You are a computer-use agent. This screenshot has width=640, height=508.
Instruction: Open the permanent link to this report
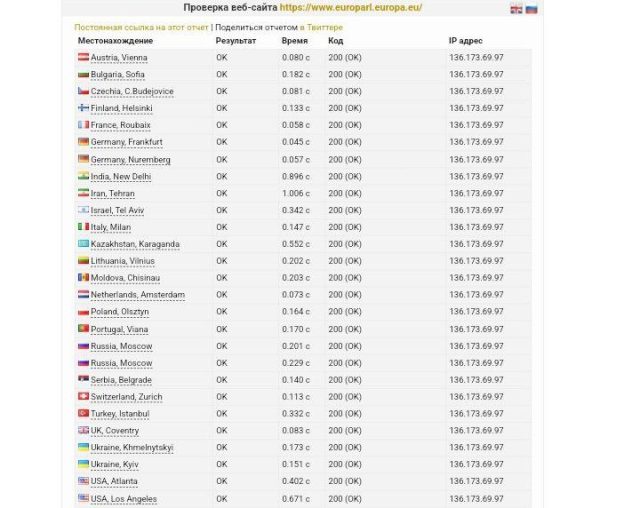(141, 27)
